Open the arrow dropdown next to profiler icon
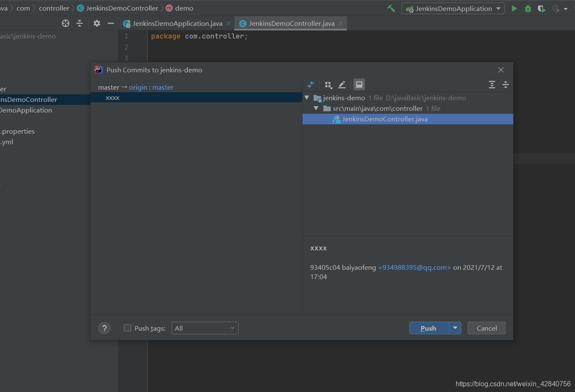 point(566,9)
